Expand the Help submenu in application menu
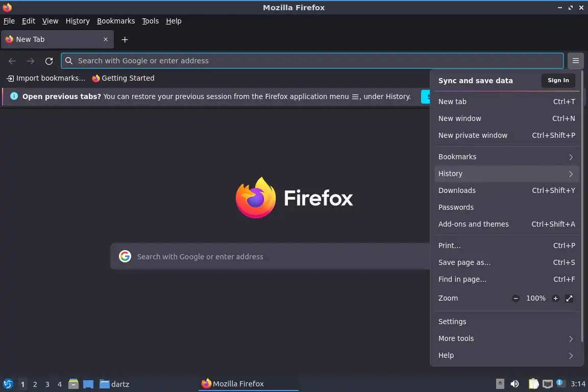The height and width of the screenshot is (392, 588). click(x=507, y=355)
